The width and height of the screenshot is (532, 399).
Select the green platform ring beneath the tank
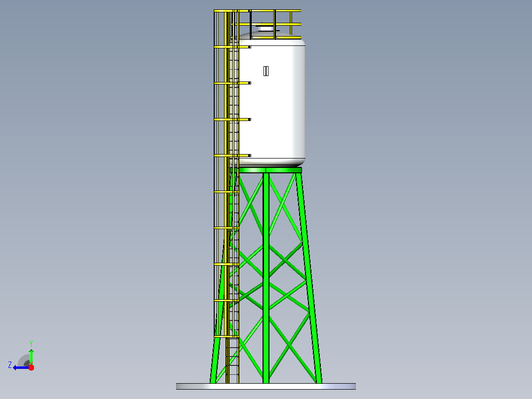(x=266, y=170)
